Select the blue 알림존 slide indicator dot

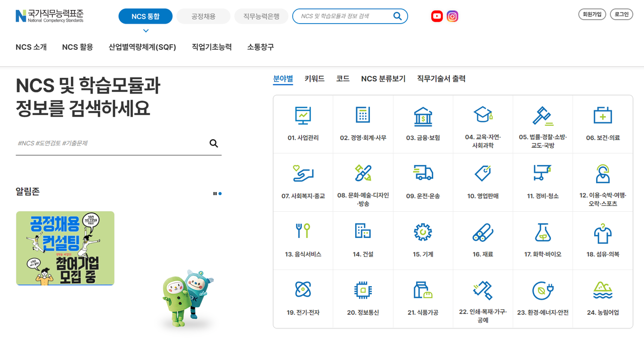pos(220,193)
